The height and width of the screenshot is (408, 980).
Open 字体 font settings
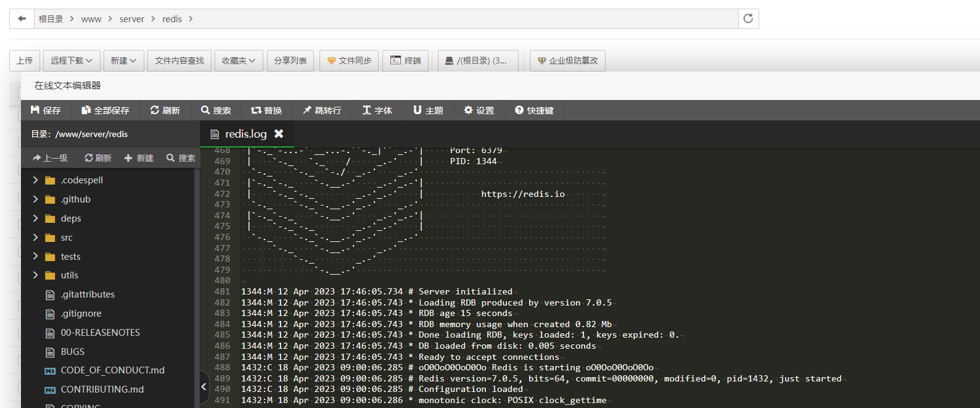377,110
